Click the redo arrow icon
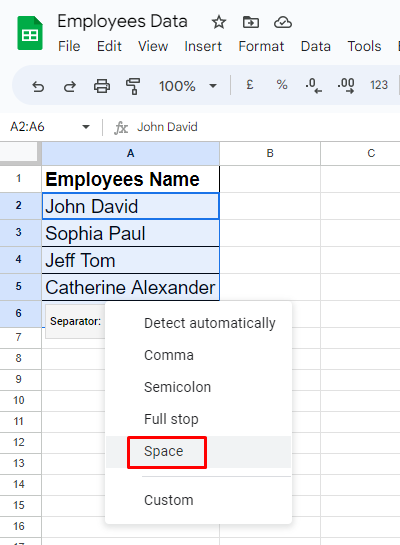The image size is (400, 545). coord(70,86)
